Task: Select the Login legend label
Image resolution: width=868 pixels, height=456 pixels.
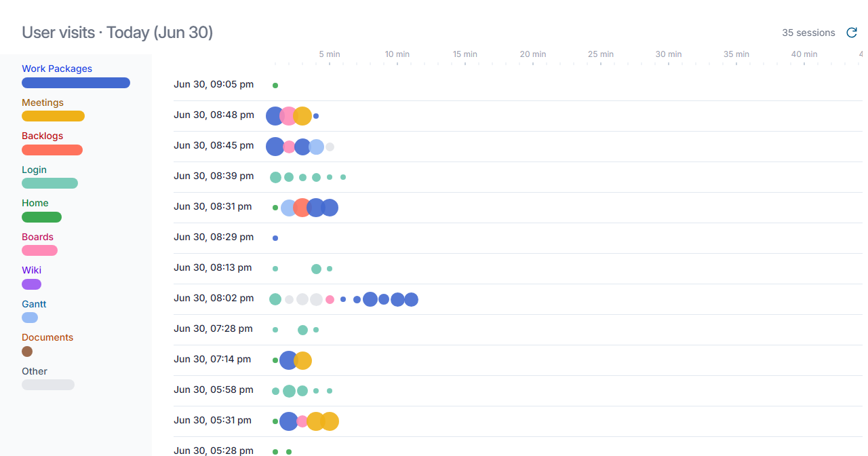Action: [34, 170]
